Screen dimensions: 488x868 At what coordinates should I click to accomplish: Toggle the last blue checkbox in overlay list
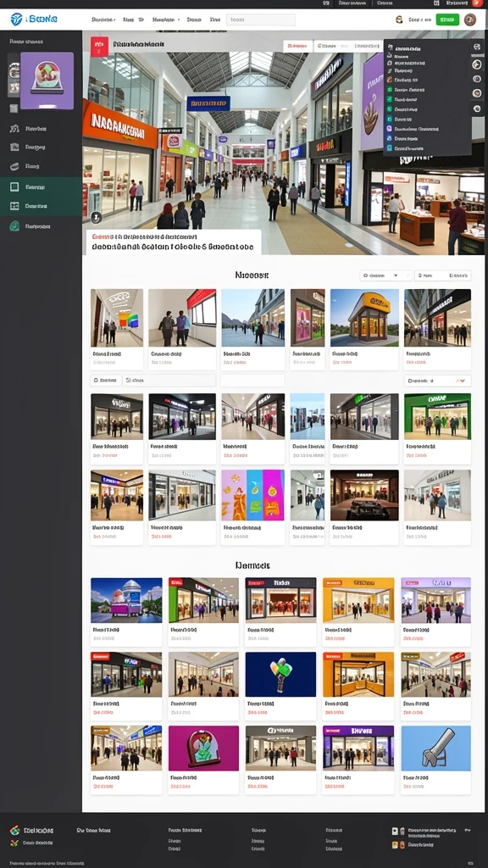390,147
